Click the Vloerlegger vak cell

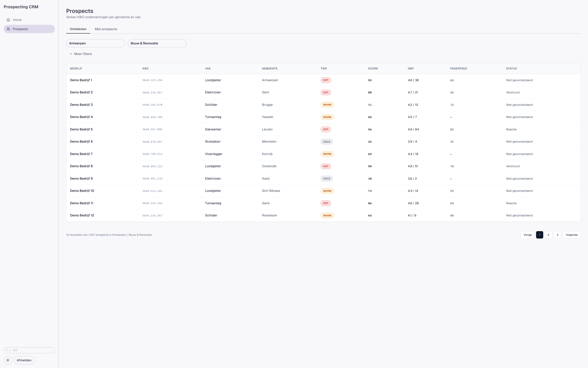(x=214, y=154)
